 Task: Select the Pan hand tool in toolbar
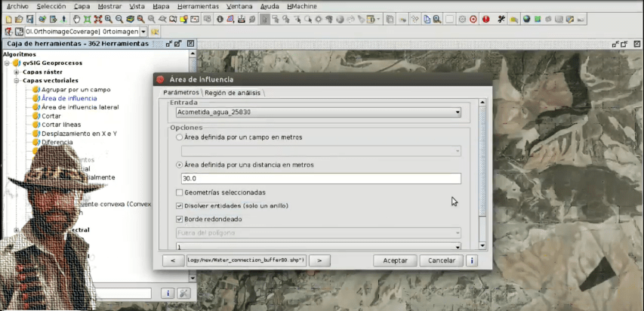pyautogui.click(x=76, y=18)
